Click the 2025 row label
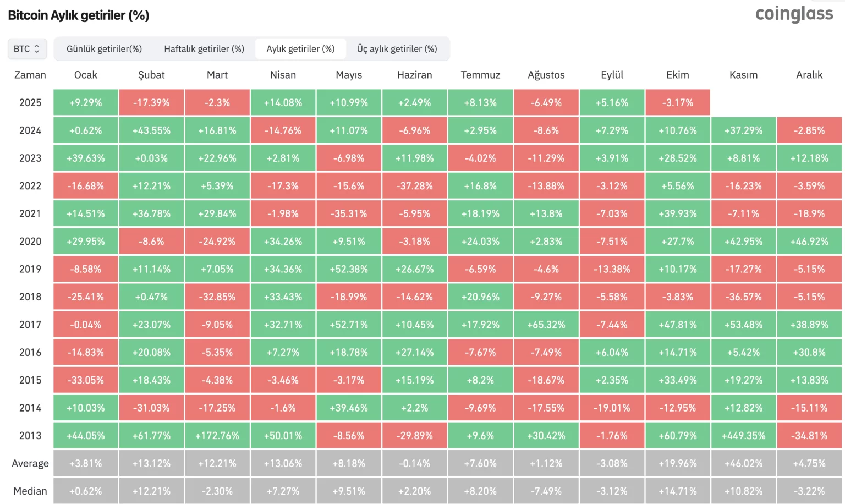 pos(30,103)
